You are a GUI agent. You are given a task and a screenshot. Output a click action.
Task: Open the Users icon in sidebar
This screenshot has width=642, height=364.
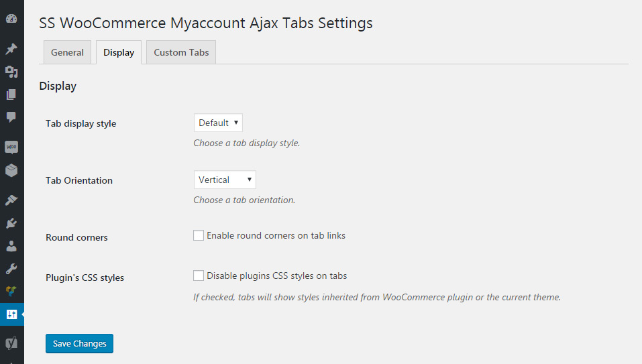[11, 246]
